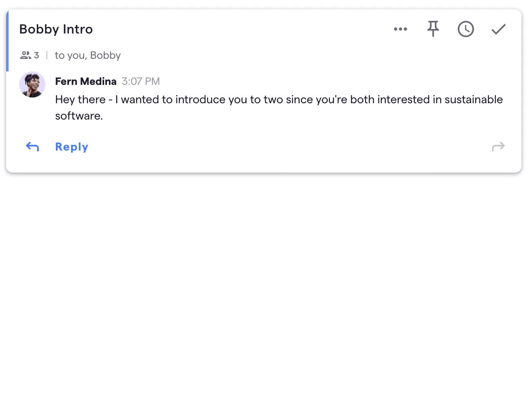
Task: Open more options from the overflow dropdown
Action: point(401,29)
